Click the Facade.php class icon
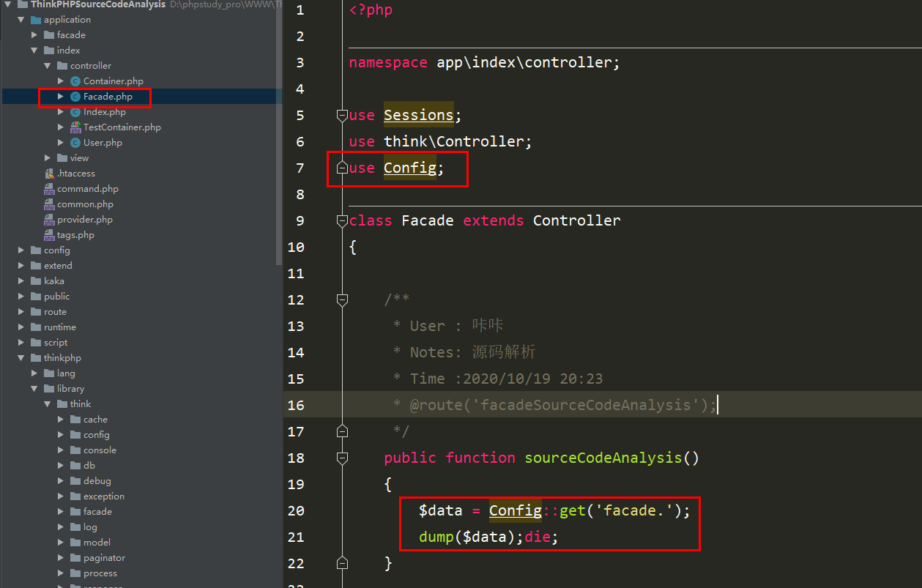 click(75, 97)
